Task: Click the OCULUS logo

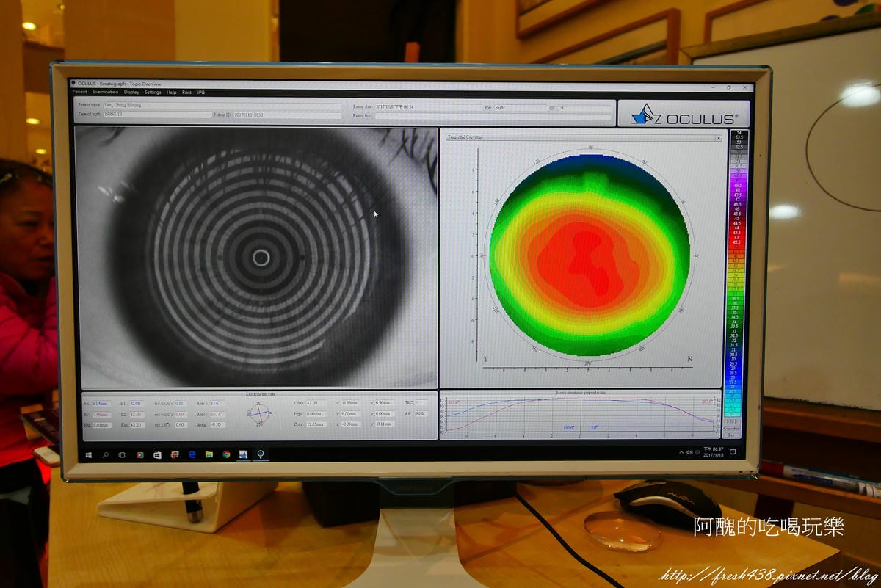Action: [x=684, y=114]
